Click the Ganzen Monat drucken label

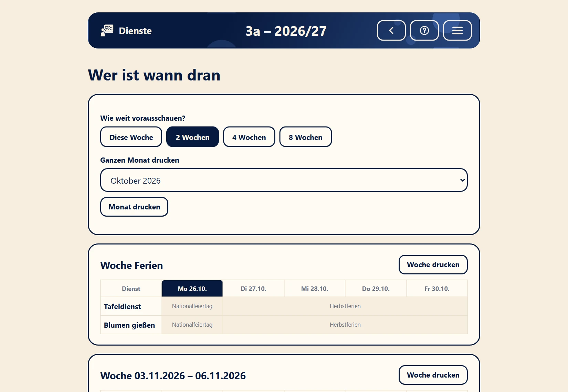tap(139, 160)
